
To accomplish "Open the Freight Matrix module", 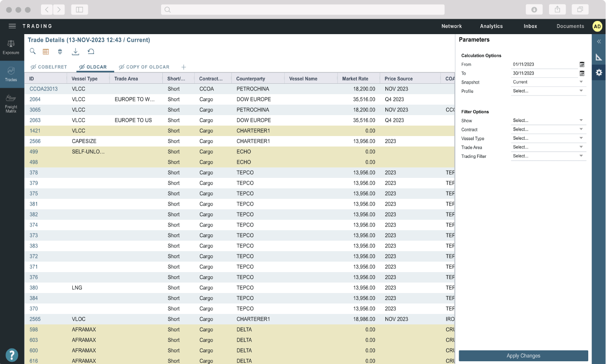I will 11,103.
